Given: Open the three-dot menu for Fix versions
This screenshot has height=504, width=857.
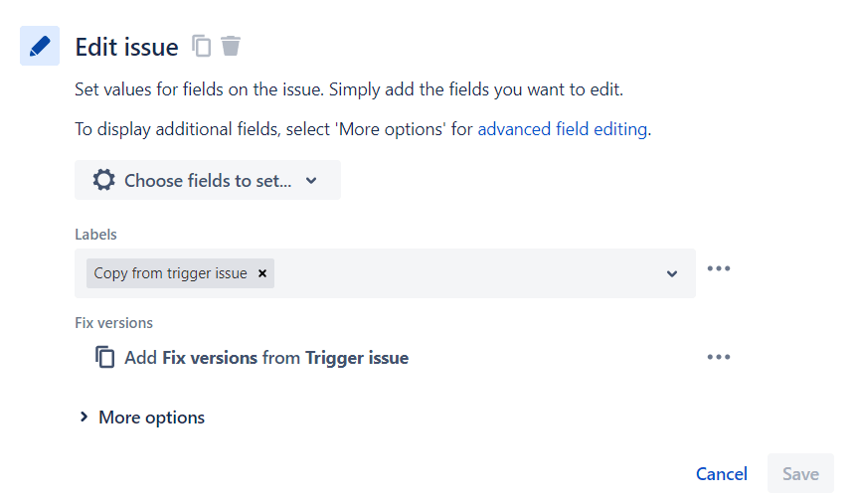Looking at the screenshot, I should click(718, 357).
